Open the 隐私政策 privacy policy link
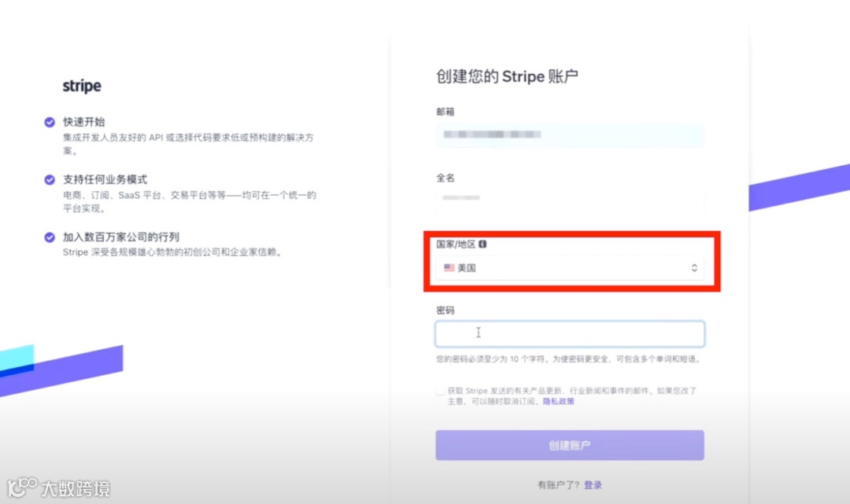 (x=558, y=401)
